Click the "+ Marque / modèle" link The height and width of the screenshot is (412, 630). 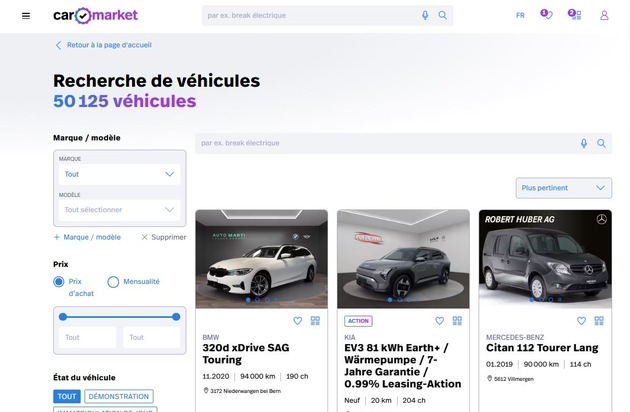click(x=87, y=237)
